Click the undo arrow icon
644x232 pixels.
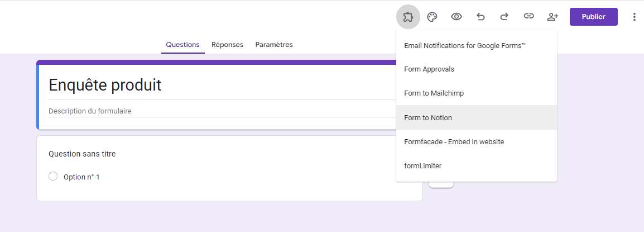coord(480,17)
